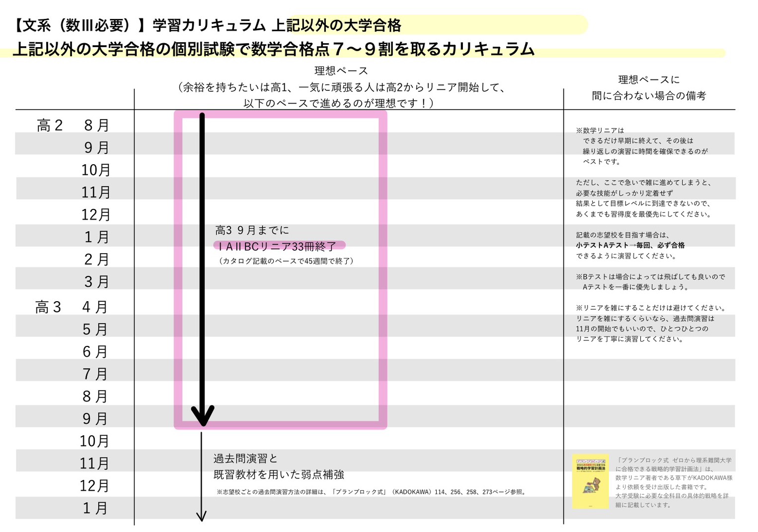Click the heading 間に合わない場合の備考

pyautogui.click(x=649, y=96)
